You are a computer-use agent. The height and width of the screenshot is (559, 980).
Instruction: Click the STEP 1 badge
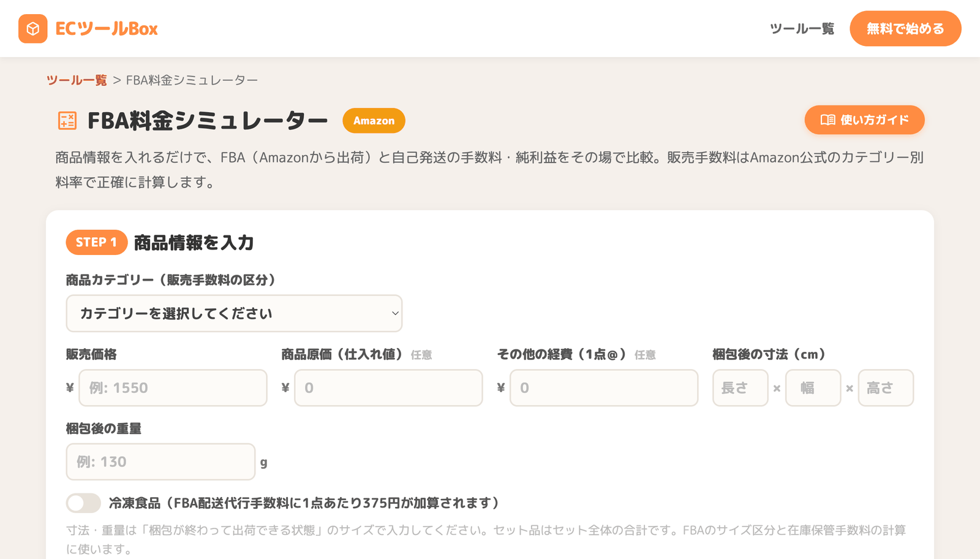click(96, 242)
